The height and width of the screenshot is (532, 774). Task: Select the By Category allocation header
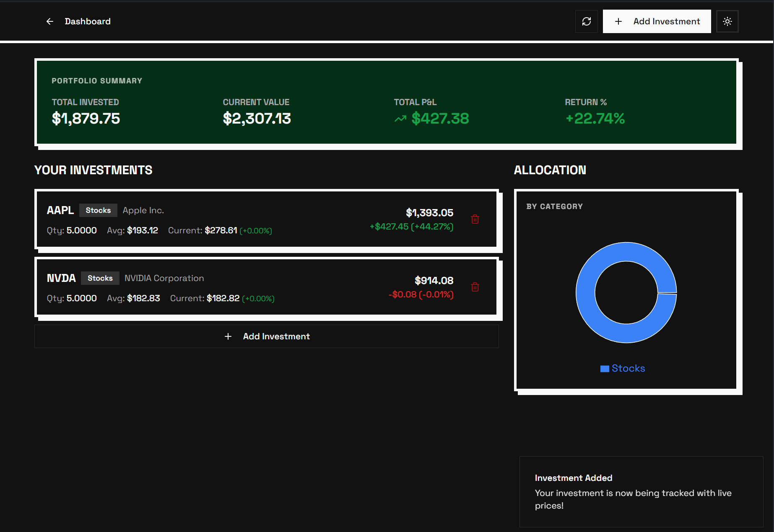[555, 206]
